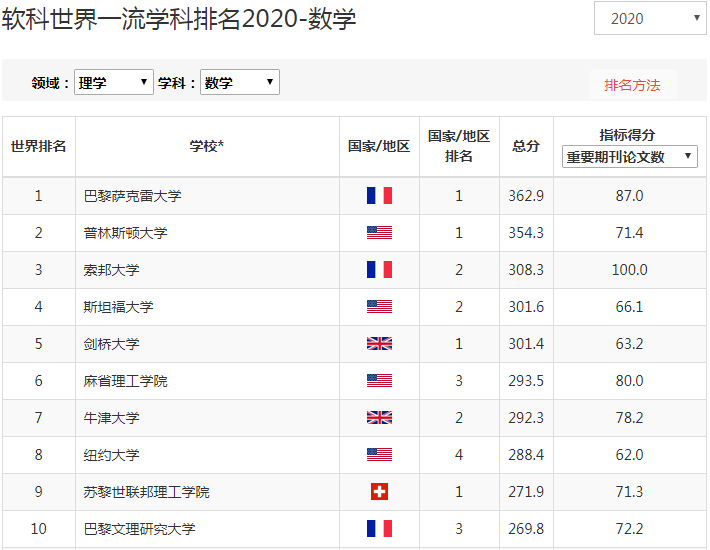The height and width of the screenshot is (550, 710).
Task: Click the US flag in 斯坦福大学 row
Action: (x=379, y=306)
